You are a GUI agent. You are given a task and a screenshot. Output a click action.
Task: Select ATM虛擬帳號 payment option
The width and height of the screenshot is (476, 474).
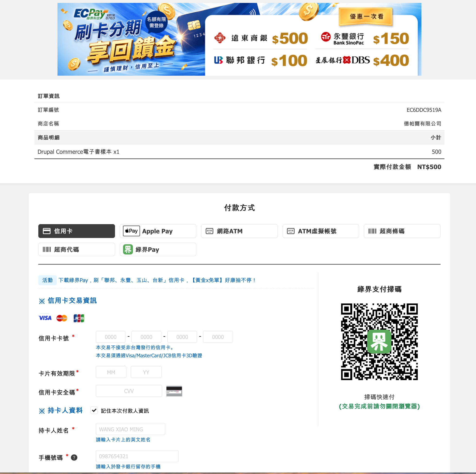320,231
